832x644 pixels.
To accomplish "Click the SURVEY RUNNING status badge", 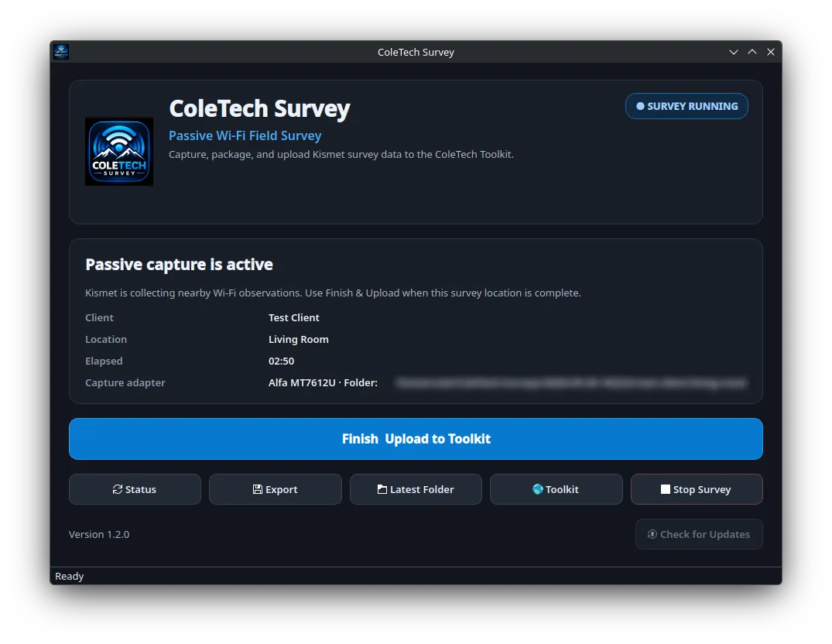I will pyautogui.click(x=686, y=106).
